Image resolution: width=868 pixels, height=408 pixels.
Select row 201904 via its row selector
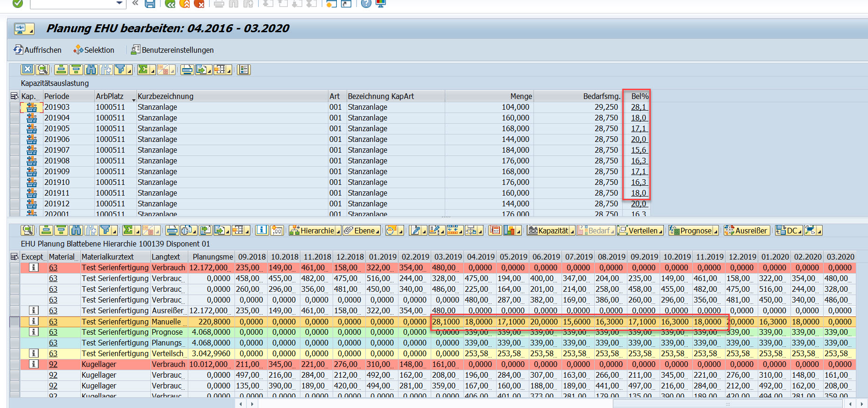(x=14, y=118)
